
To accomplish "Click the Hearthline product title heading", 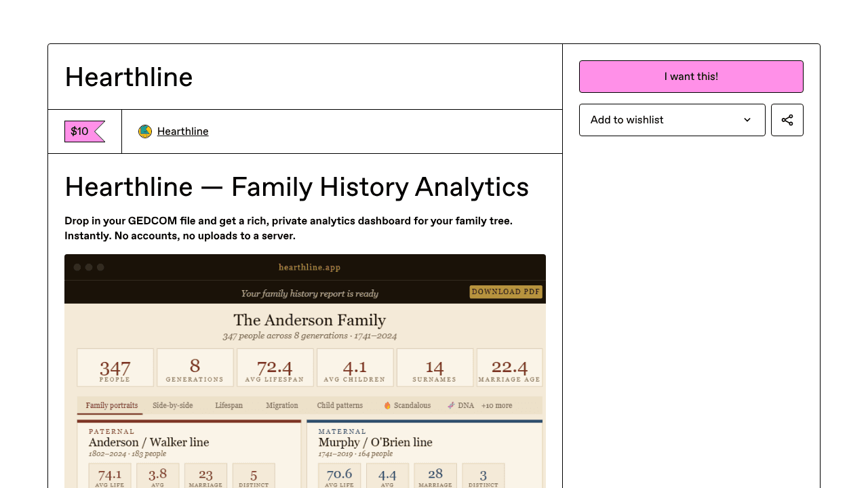I will [129, 77].
